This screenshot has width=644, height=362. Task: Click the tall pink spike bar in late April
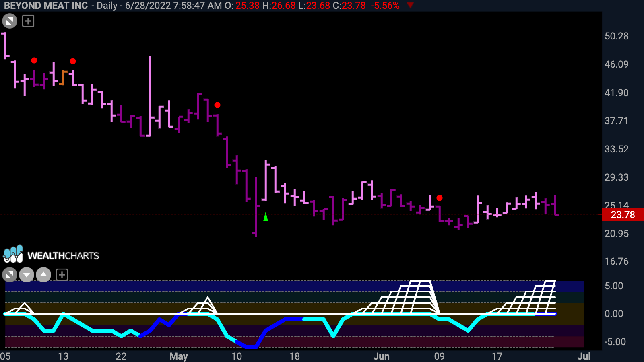coord(150,96)
